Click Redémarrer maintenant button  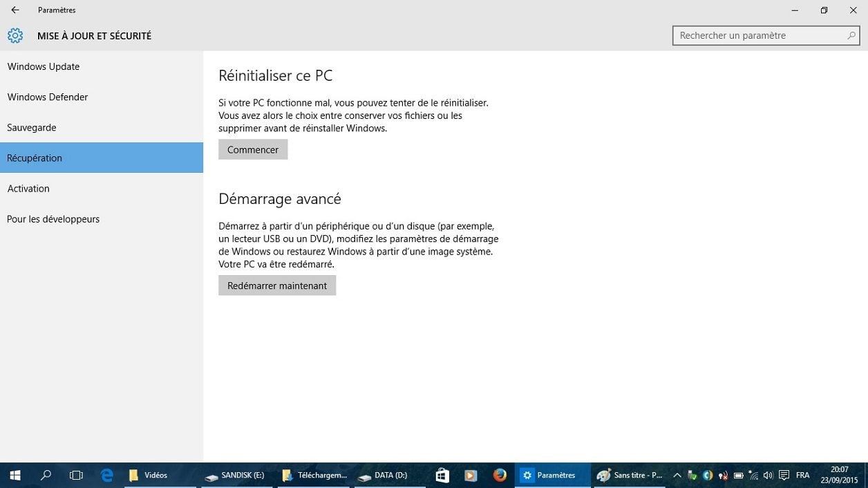277,285
